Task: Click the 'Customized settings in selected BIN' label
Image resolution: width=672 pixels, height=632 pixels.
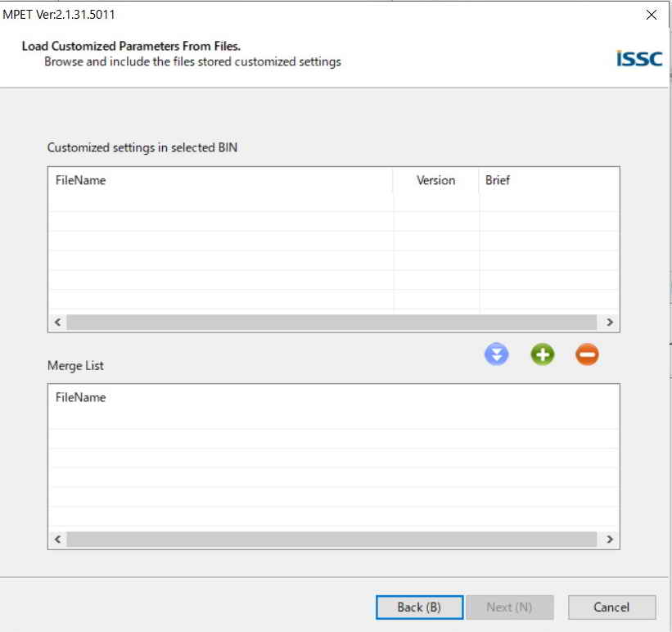Action: coord(142,147)
